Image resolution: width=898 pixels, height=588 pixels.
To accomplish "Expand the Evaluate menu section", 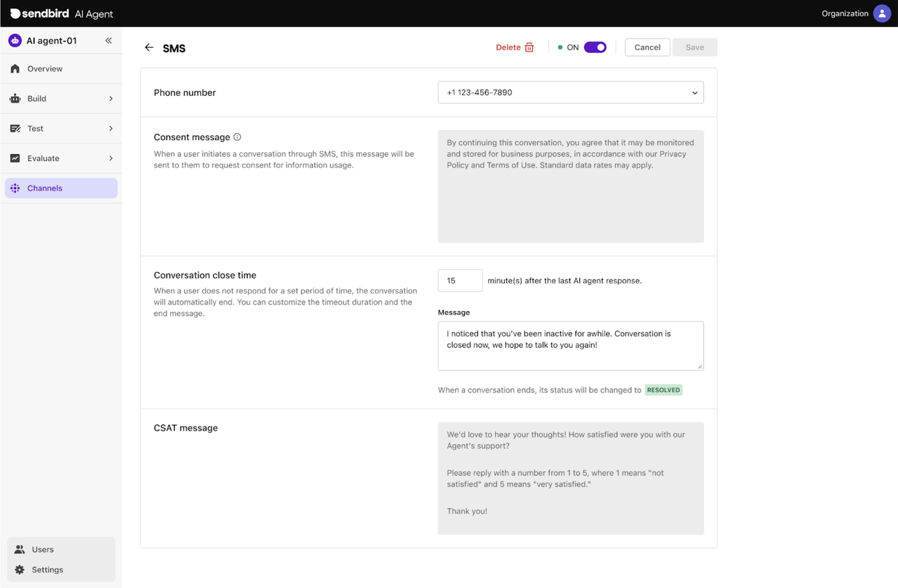I will pos(61,158).
